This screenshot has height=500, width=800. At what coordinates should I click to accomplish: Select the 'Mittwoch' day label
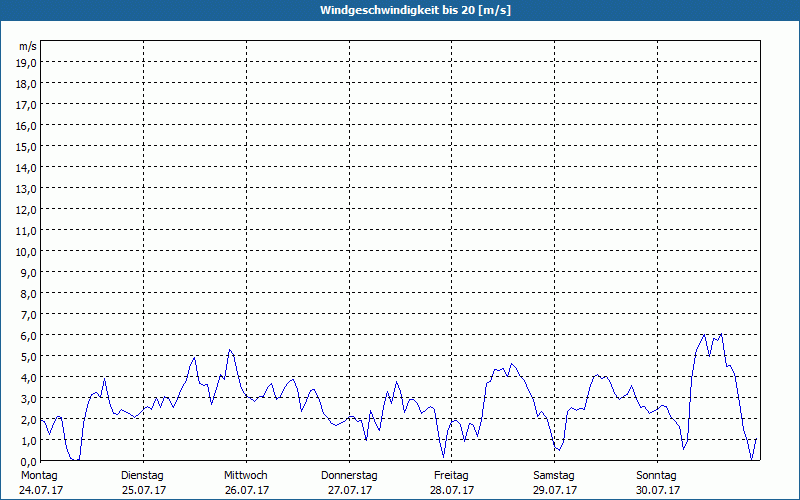[x=245, y=476]
